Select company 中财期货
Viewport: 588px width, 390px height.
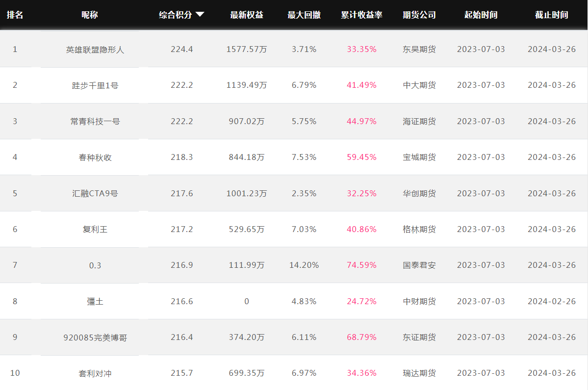(419, 301)
